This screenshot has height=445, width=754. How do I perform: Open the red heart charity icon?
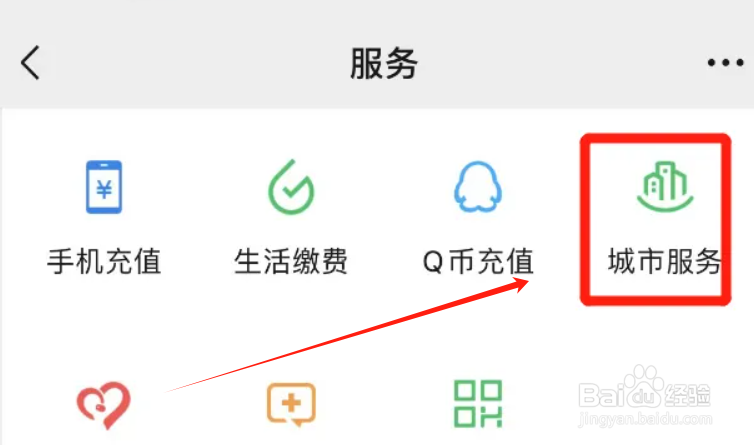104,405
